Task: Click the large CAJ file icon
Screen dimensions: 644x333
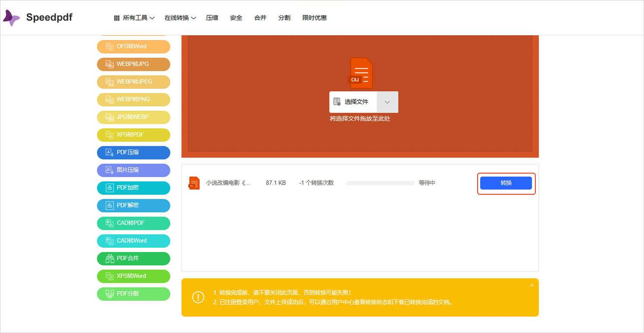Action: point(360,73)
